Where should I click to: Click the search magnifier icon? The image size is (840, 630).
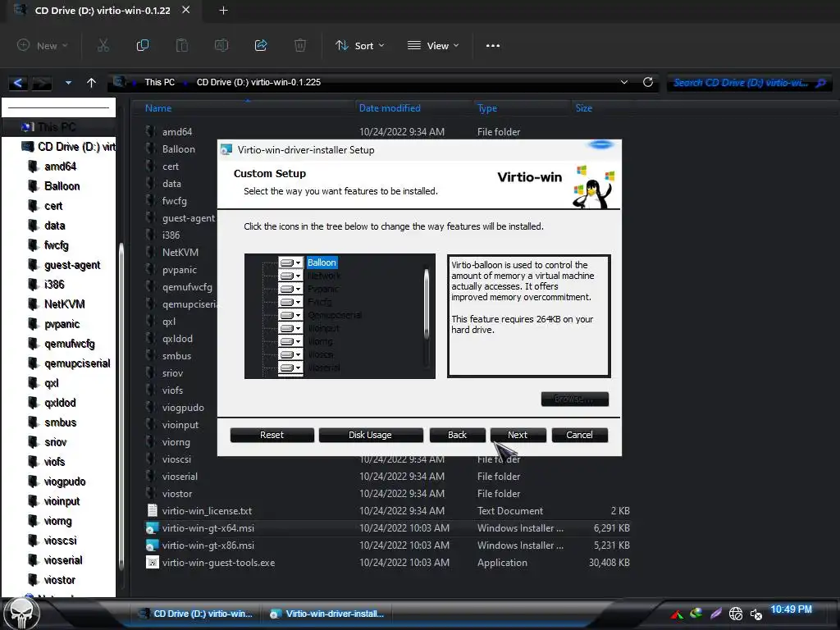click(820, 83)
